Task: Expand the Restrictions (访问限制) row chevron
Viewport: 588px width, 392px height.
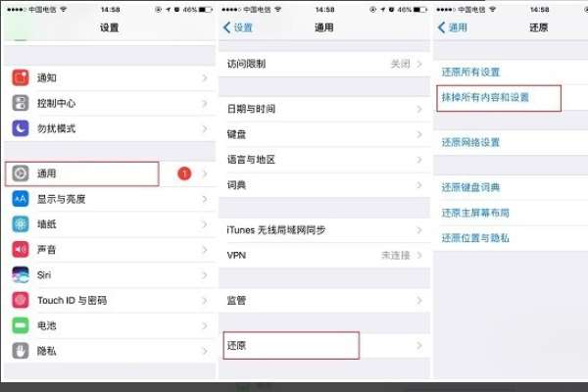Action: 419,64
